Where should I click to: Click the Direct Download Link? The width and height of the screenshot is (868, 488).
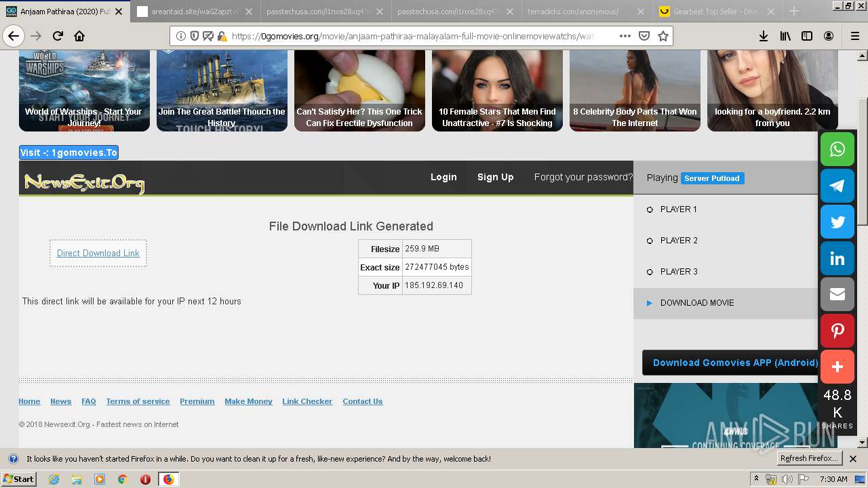tap(98, 253)
